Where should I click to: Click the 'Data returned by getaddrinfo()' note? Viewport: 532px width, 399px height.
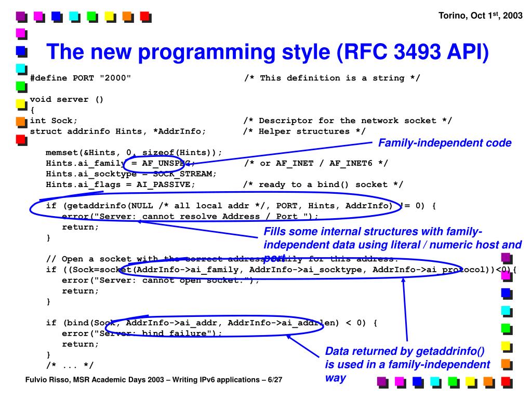pos(404,351)
